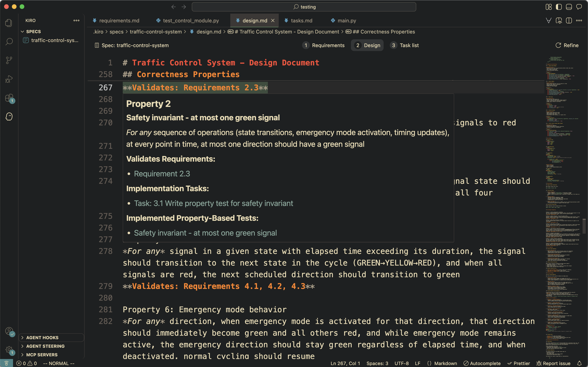The image size is (588, 367).
Task: Switch to the Requirements spec step
Action: tap(323, 45)
